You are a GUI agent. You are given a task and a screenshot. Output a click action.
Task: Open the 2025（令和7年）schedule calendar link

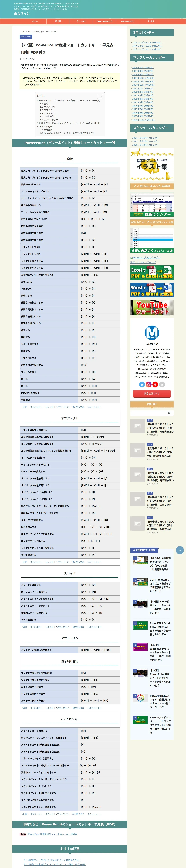click(x=145, y=141)
